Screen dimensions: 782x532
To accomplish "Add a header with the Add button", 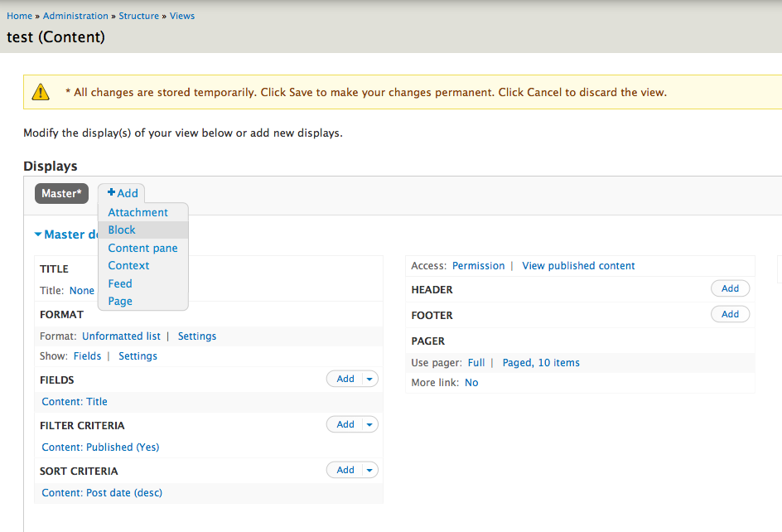I will (730, 288).
